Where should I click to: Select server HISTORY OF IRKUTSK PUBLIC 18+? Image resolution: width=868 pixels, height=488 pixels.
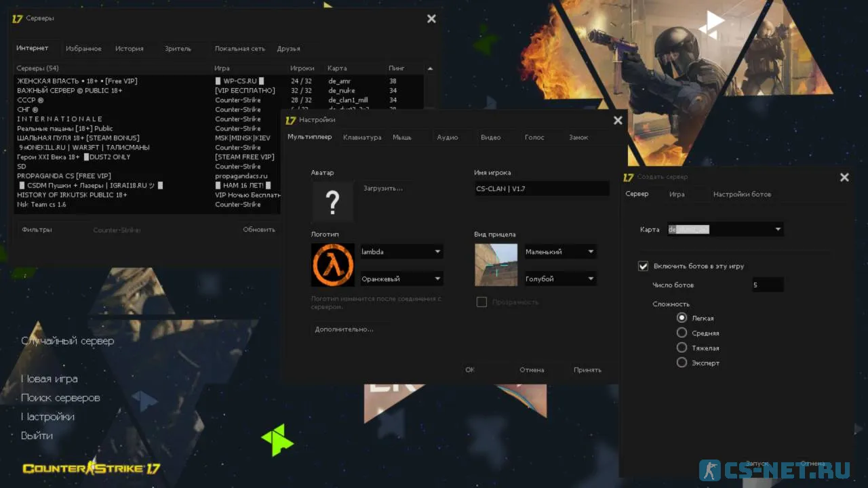pos(148,195)
